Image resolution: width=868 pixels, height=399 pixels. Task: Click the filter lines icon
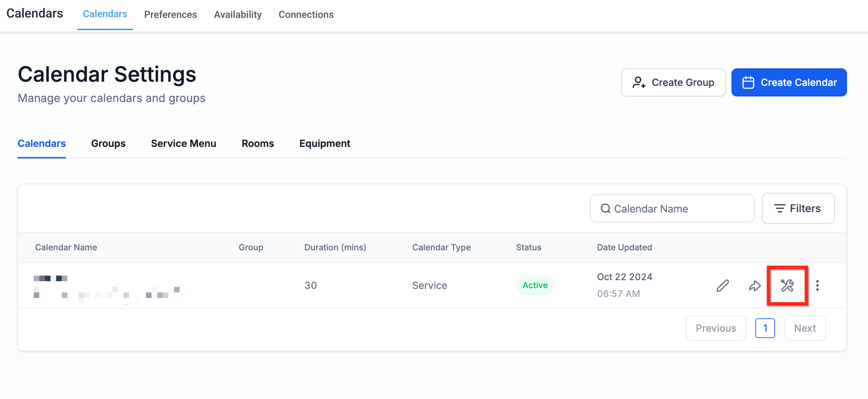pos(780,209)
